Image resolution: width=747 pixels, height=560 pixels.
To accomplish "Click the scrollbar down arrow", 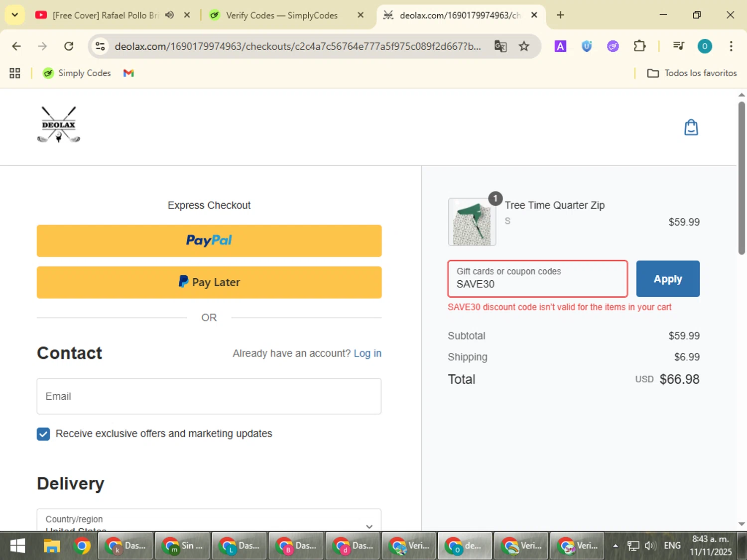I will click(x=742, y=524).
